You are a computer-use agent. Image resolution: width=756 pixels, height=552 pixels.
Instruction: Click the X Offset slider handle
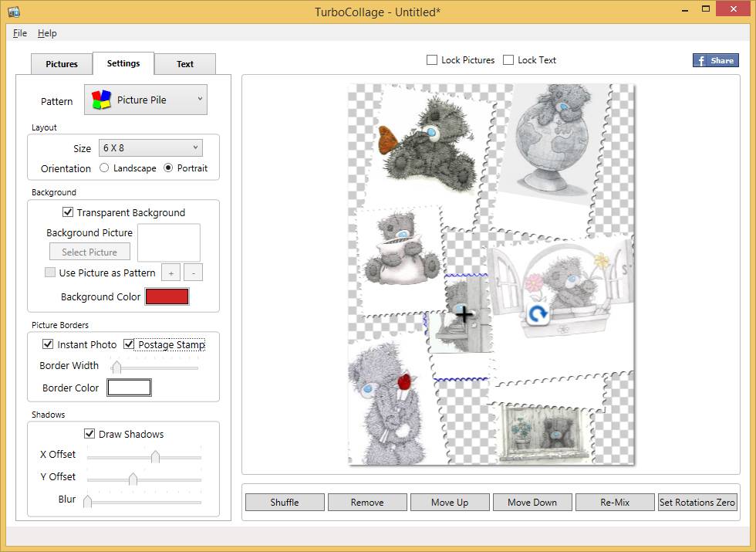(x=155, y=456)
